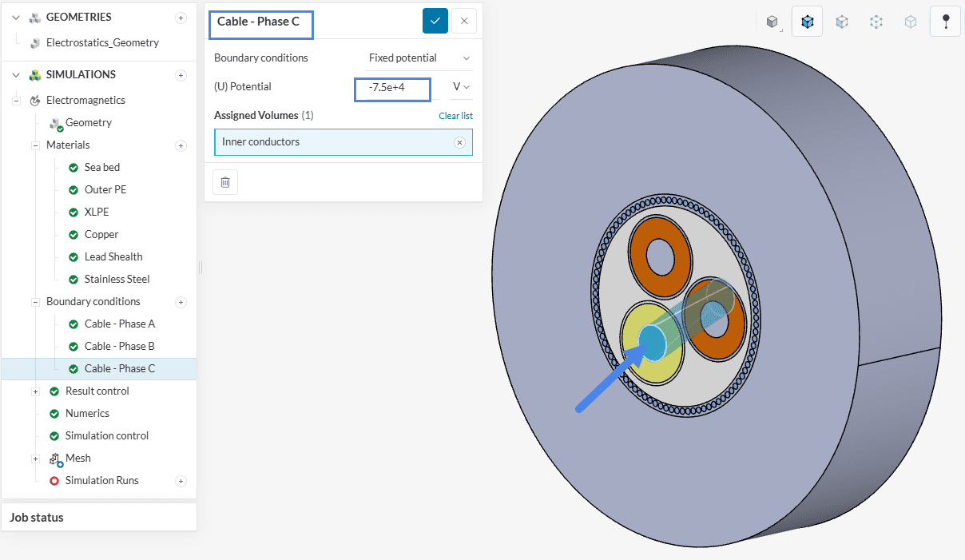Expand the Result control node
The height and width of the screenshot is (560, 965).
click(35, 391)
